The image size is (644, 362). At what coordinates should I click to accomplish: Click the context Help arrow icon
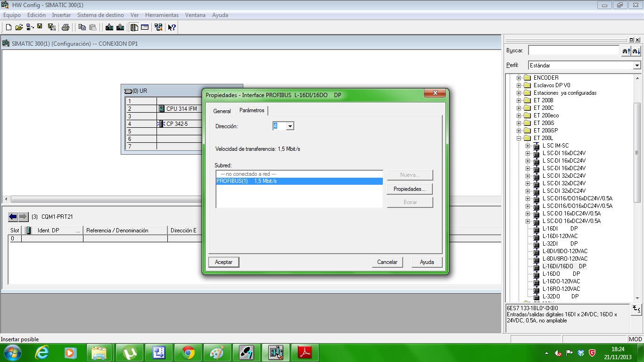click(x=172, y=27)
